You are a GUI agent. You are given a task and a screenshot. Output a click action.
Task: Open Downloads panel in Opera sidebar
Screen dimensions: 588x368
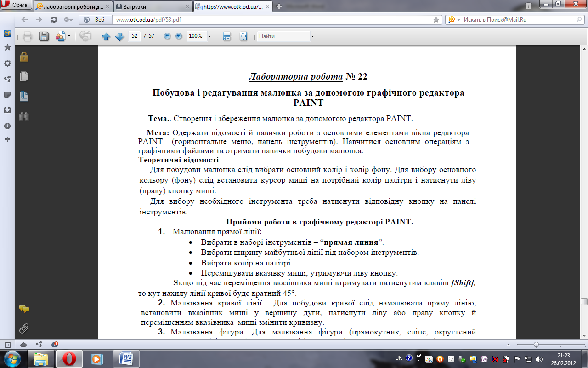point(7,110)
